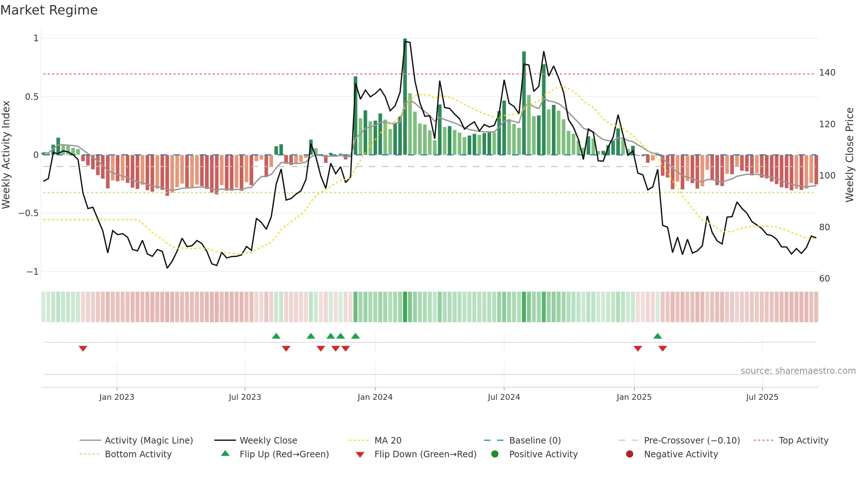Click the 0.5 activity index tick label
The width and height of the screenshot is (868, 488).
32,97
